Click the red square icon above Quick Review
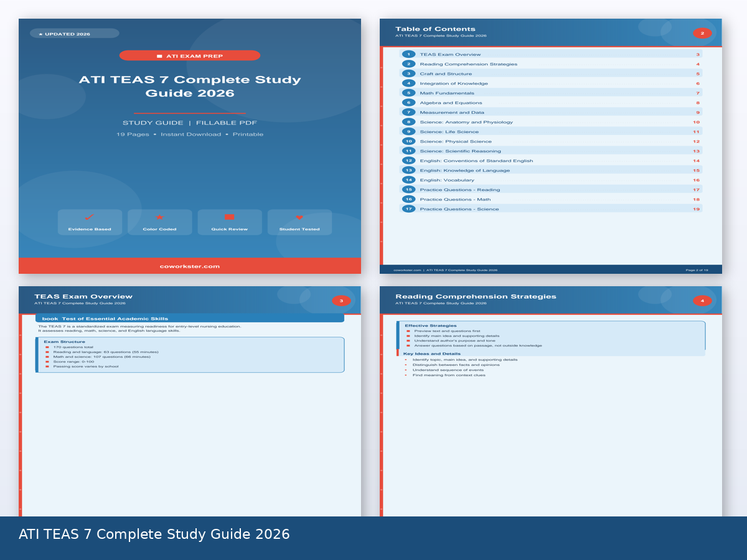The height and width of the screenshot is (560, 747). (x=229, y=217)
